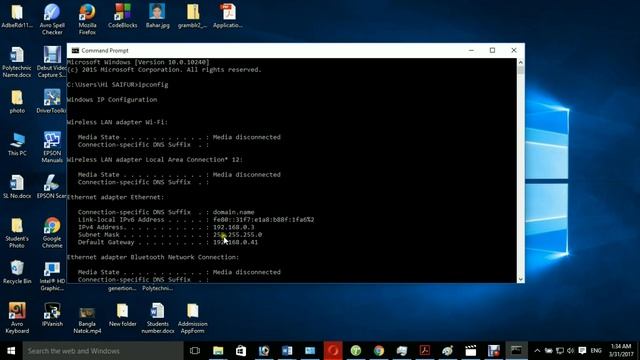Select the gramblr2 zip folder icon

pos(193,16)
